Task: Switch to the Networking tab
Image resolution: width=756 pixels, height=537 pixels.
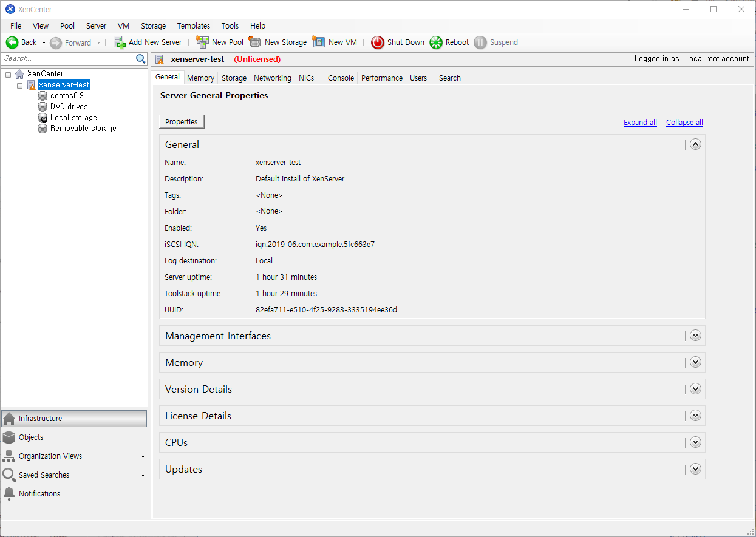Action: point(273,78)
